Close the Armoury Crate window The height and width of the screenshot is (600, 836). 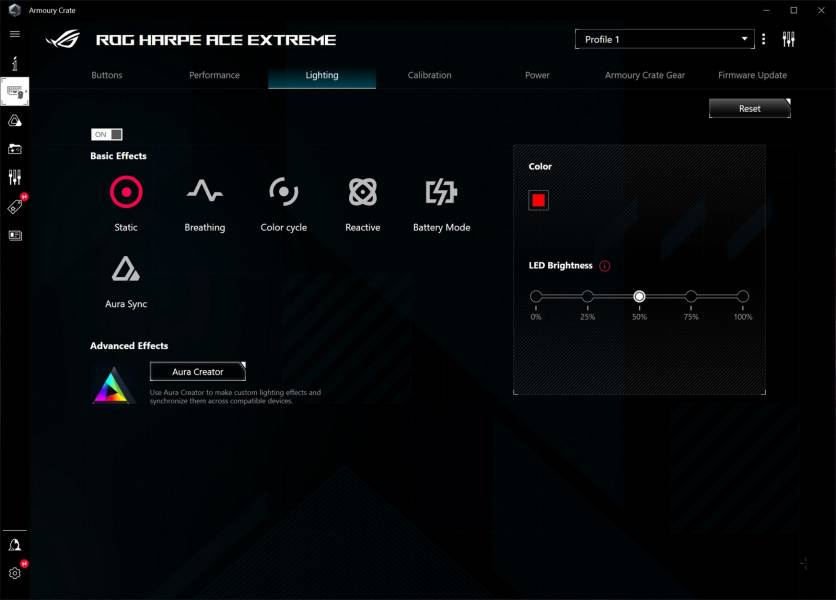coord(821,10)
